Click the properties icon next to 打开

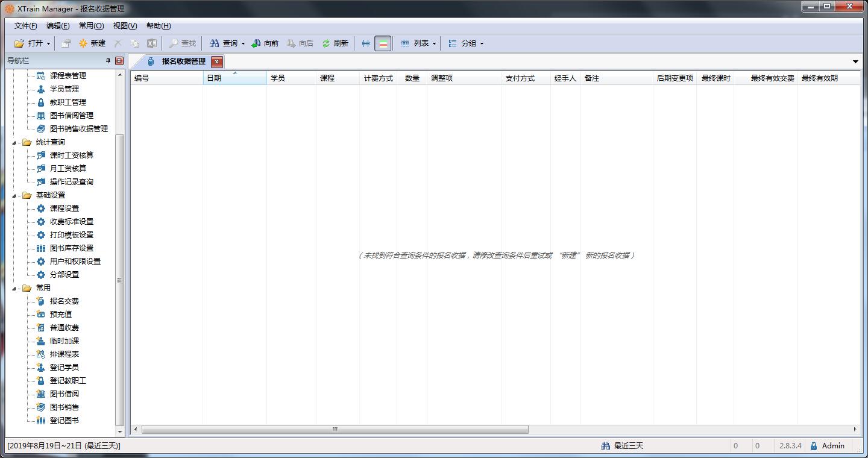point(66,43)
